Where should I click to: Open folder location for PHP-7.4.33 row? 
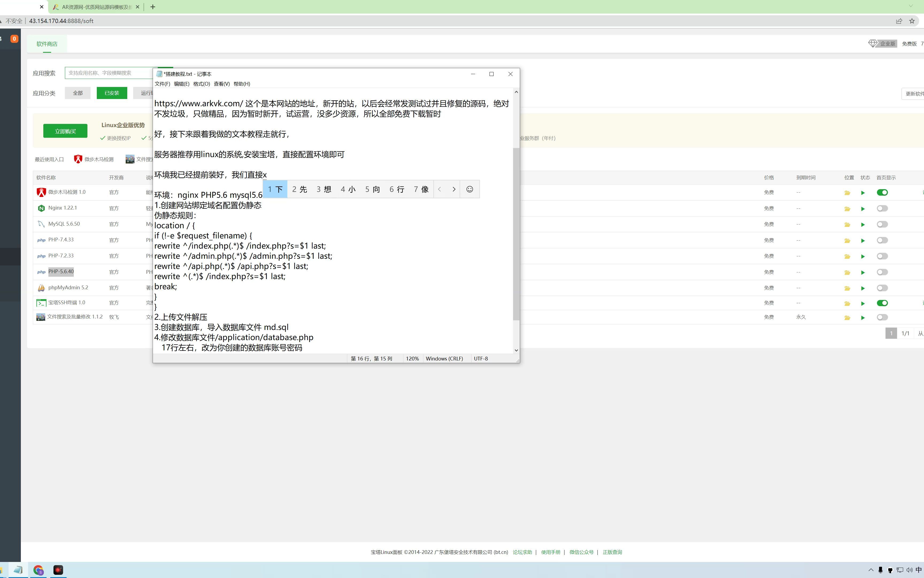pos(847,241)
